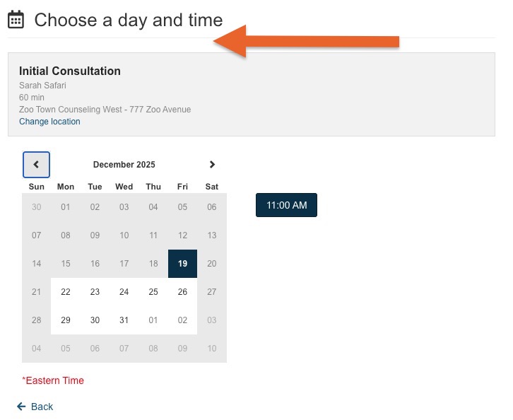
Task: Go back using the Back link
Action: tap(42, 407)
